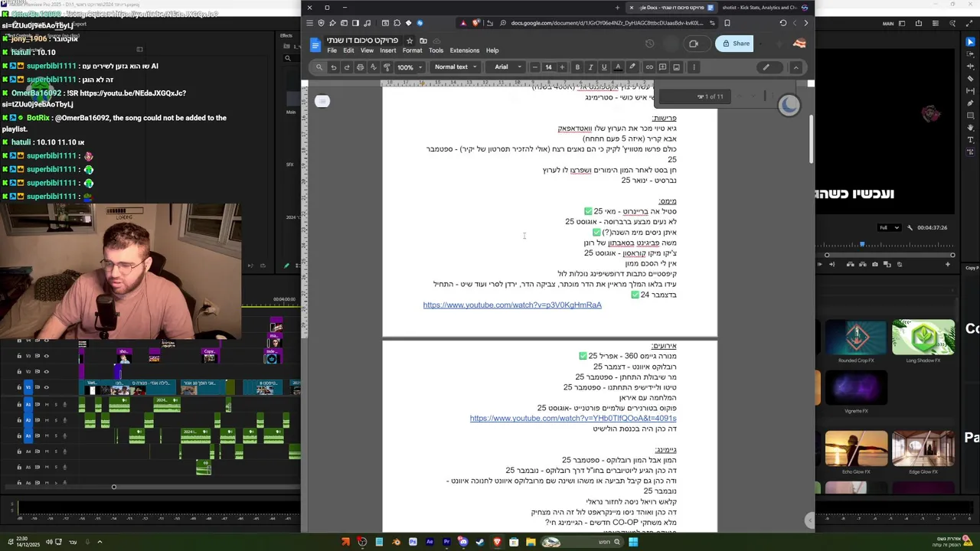Run spelling and grammar check

click(374, 67)
